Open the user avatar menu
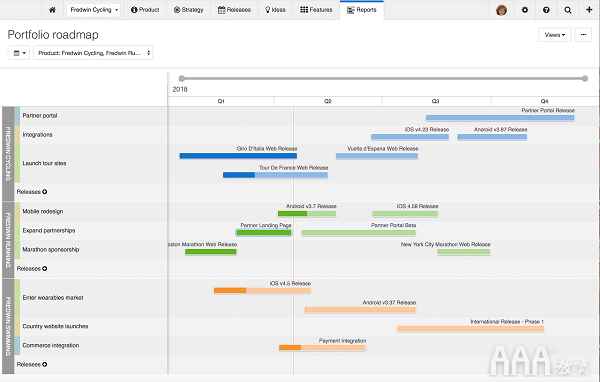Viewport: 600px width, 382px height. (501, 10)
